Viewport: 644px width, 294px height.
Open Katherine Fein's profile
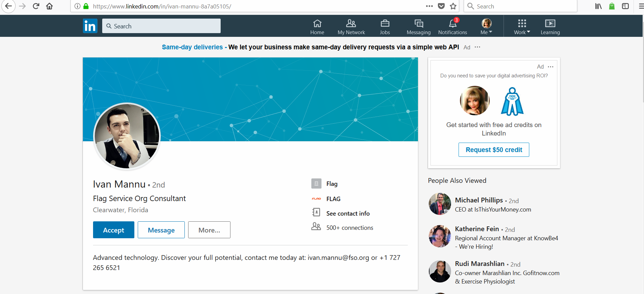(477, 229)
